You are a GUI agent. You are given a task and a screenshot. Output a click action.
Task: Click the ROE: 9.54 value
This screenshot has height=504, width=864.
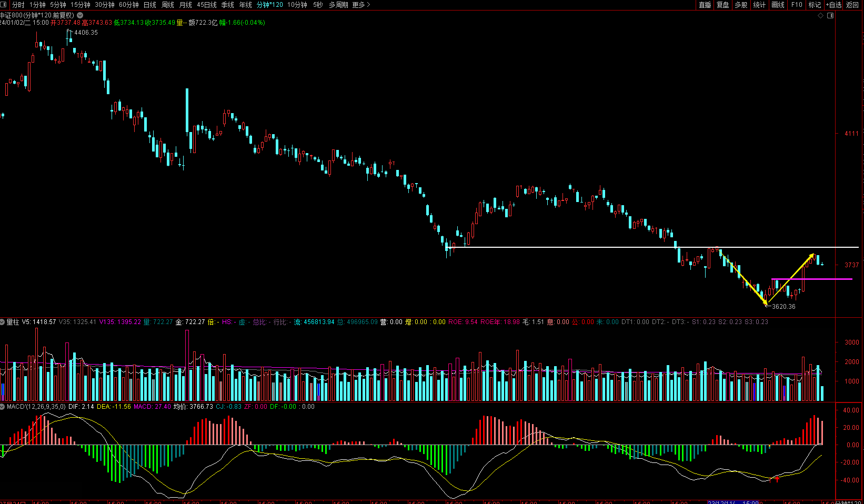coord(463,322)
